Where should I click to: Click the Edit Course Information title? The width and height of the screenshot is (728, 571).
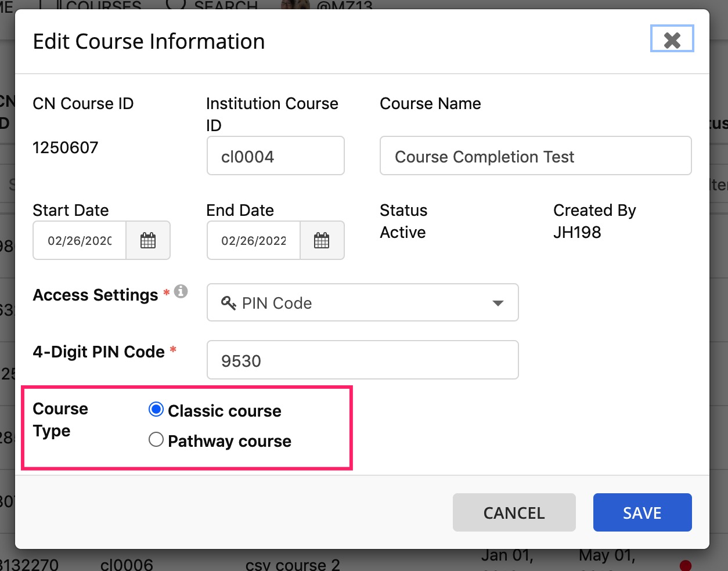point(149,42)
